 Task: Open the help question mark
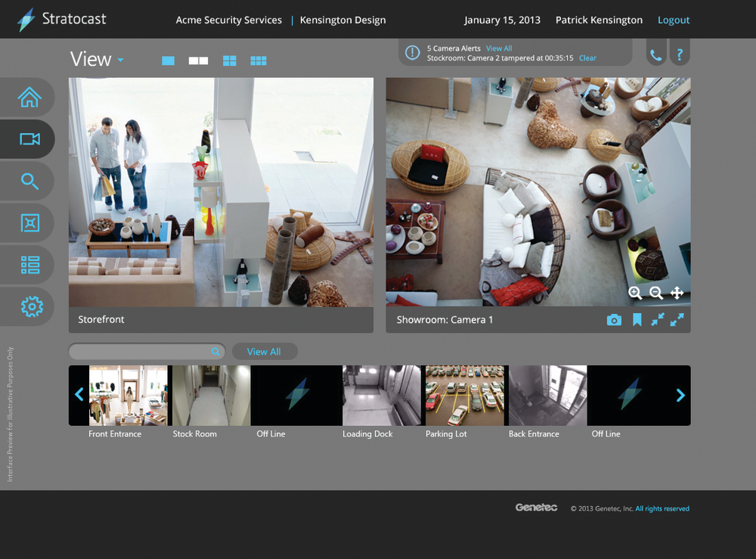click(680, 53)
